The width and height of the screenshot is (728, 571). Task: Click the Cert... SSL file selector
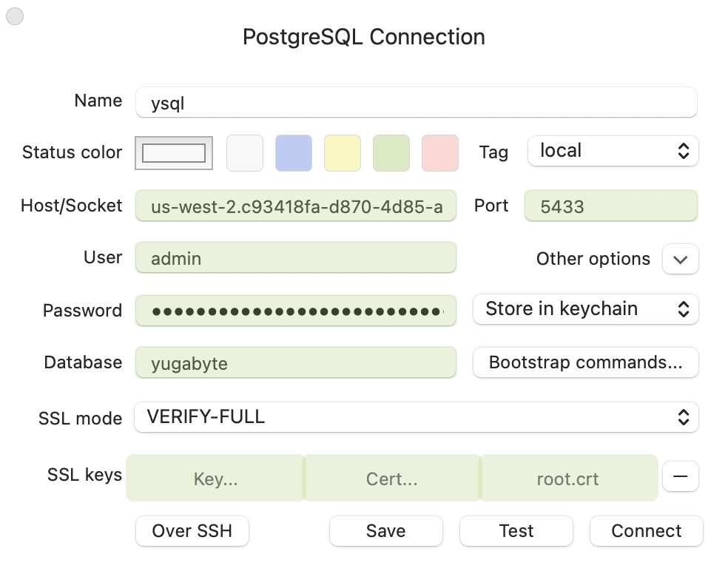[x=391, y=478]
